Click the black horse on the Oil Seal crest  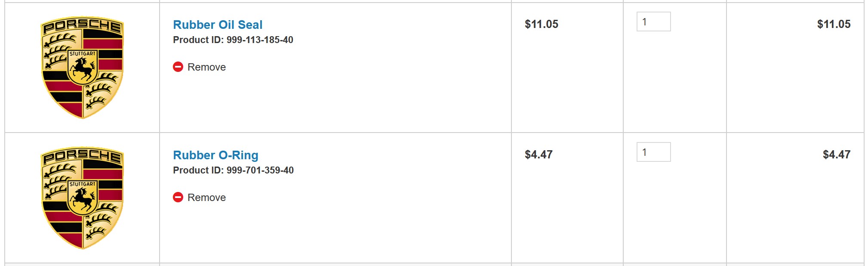pos(83,69)
